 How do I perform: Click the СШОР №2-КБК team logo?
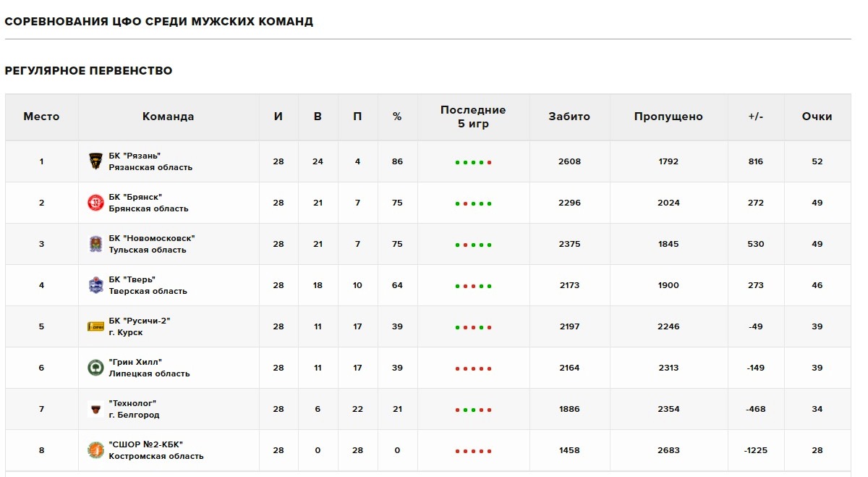(x=95, y=450)
